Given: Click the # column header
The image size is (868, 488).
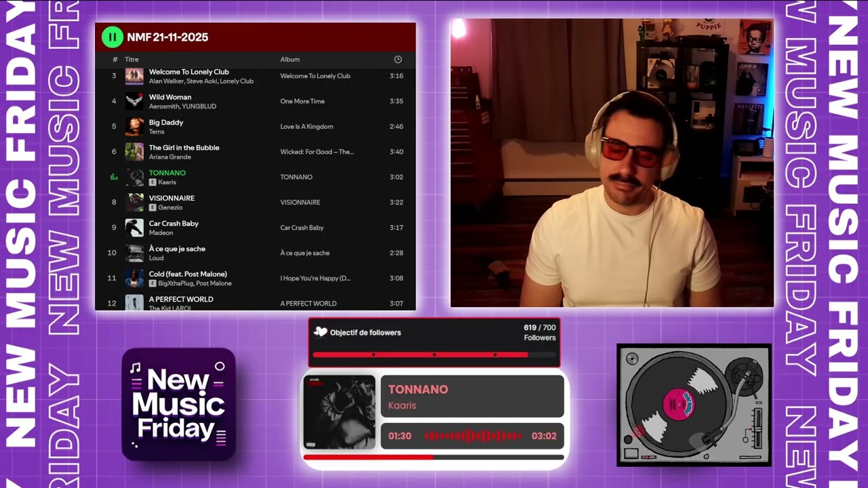Looking at the screenshot, I should pos(115,60).
